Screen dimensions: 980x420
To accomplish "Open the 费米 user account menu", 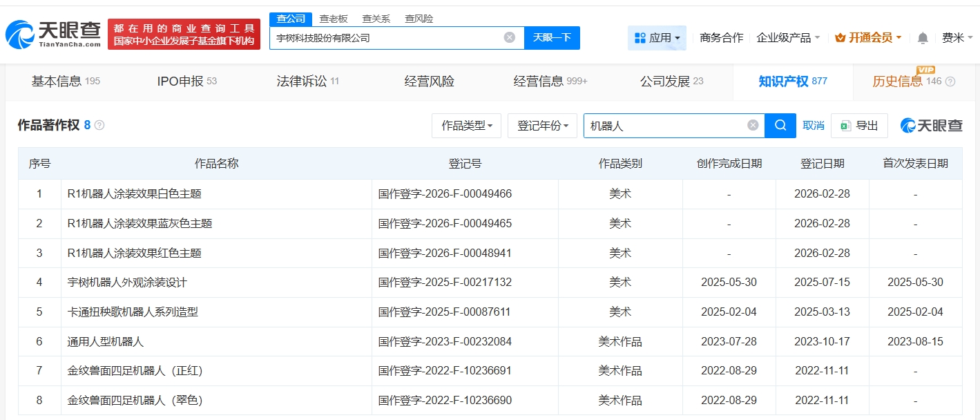I will (957, 38).
